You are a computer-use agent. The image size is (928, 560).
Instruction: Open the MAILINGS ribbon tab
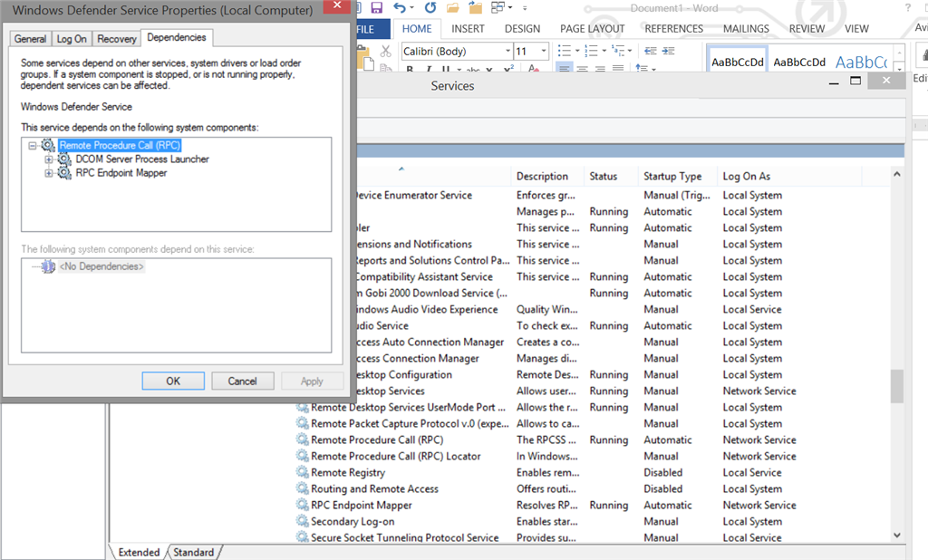tap(746, 29)
